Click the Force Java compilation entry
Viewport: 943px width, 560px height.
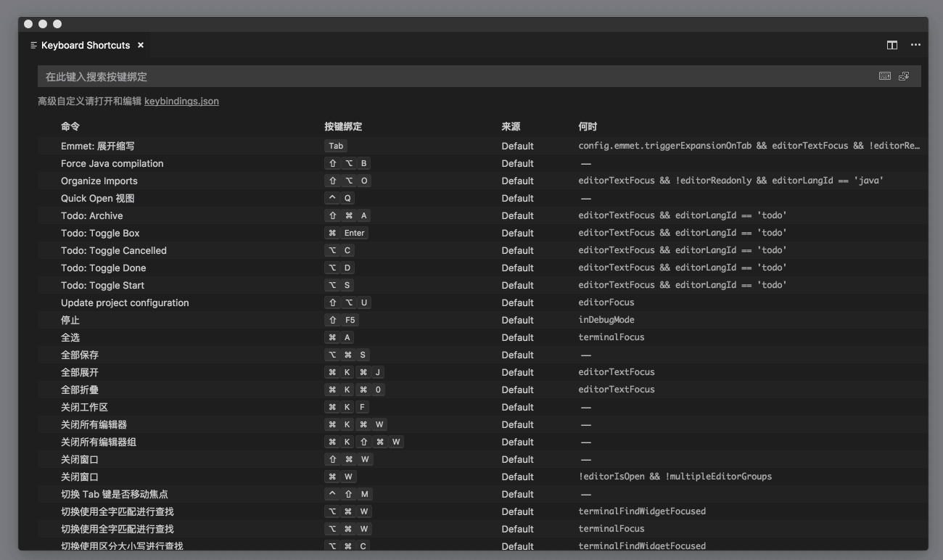pyautogui.click(x=112, y=163)
